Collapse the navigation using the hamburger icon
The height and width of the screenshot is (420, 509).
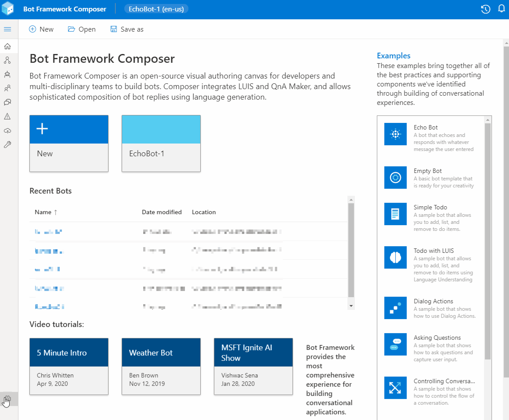[8, 29]
